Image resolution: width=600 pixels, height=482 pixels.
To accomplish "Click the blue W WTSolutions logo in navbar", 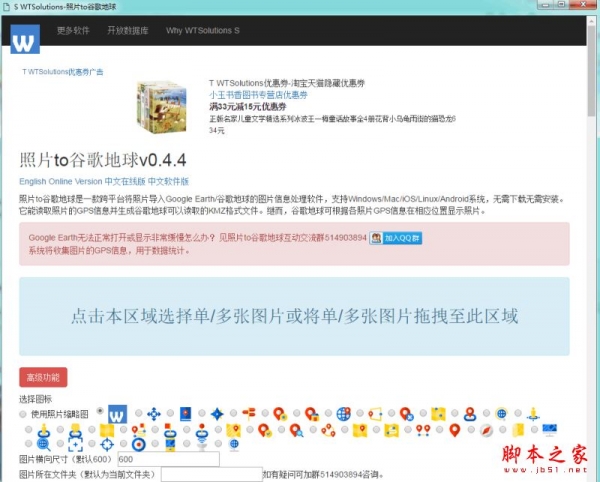I will point(25,39).
